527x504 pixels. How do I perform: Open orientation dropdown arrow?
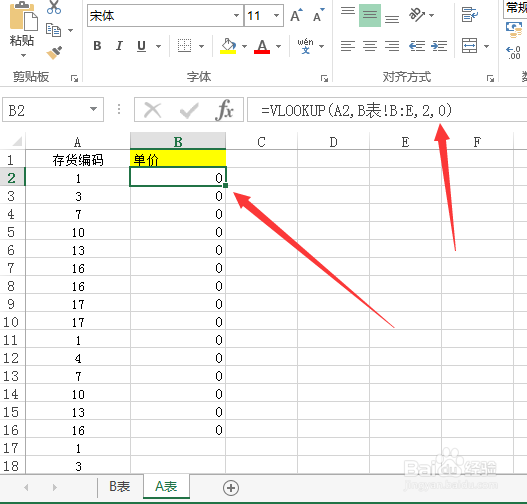432,15
